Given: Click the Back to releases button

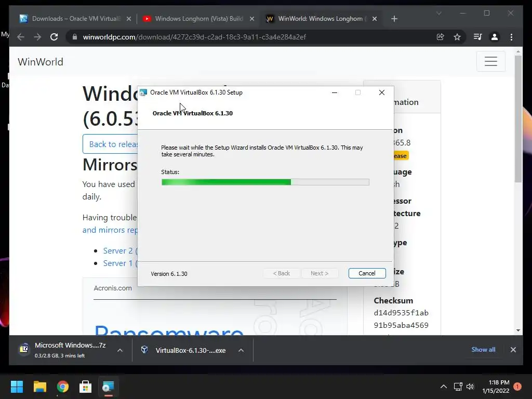Looking at the screenshot, I should [110, 144].
